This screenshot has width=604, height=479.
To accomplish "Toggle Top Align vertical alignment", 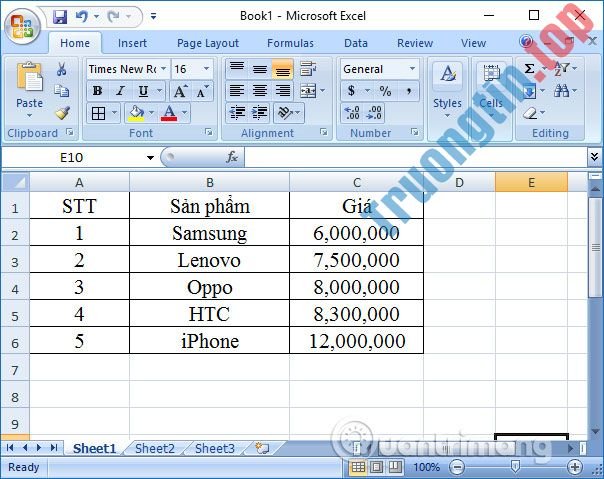I will [x=237, y=69].
